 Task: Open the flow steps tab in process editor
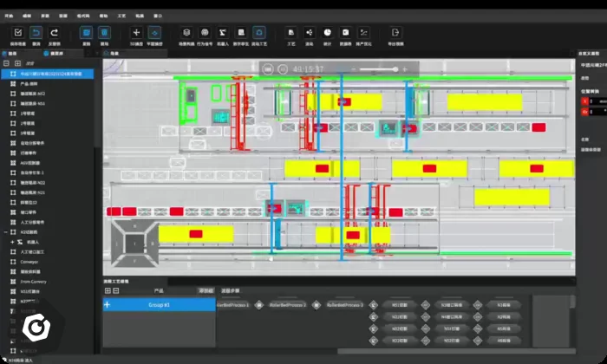tap(230, 290)
